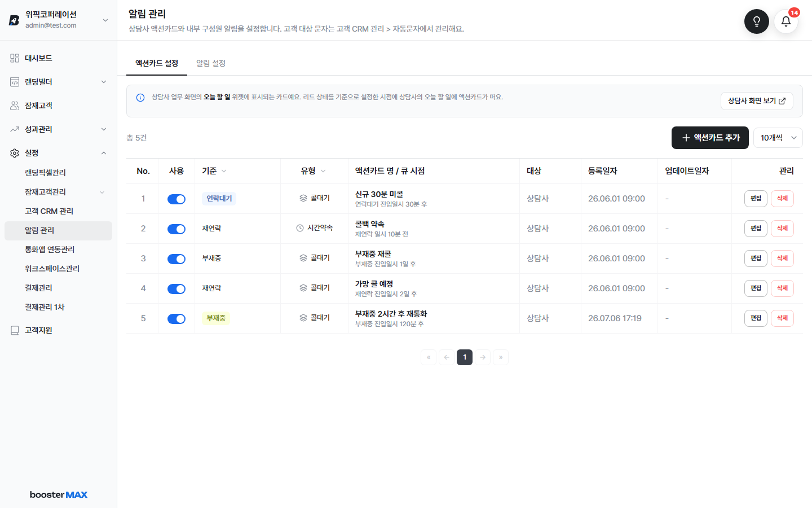Viewport: 812px width, 508px height.
Task: Click the 대시보드 grid icon
Action: (x=15, y=58)
